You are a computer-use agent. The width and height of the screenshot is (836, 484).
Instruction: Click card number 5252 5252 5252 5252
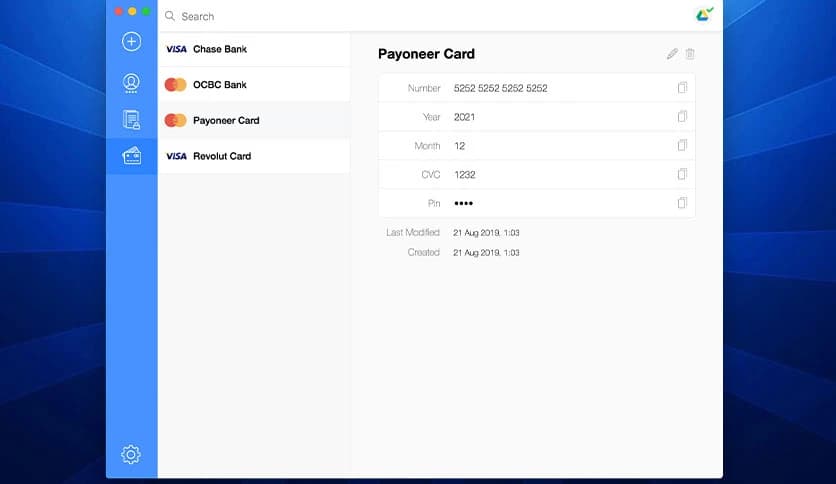click(501, 88)
